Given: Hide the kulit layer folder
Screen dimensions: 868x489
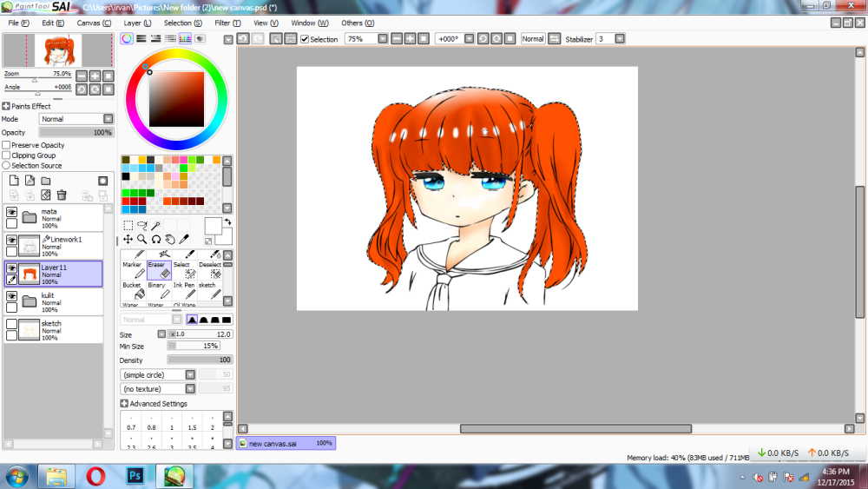Looking at the screenshot, I should click(11, 296).
